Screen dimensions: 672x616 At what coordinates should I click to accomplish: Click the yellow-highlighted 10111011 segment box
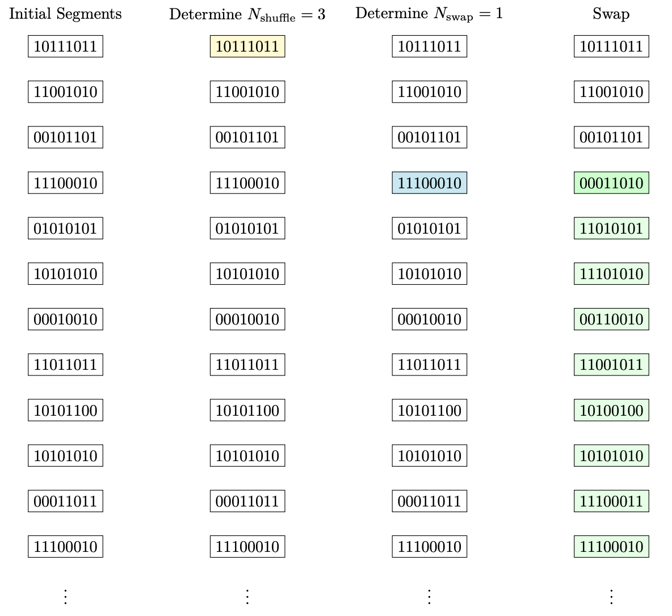247,47
